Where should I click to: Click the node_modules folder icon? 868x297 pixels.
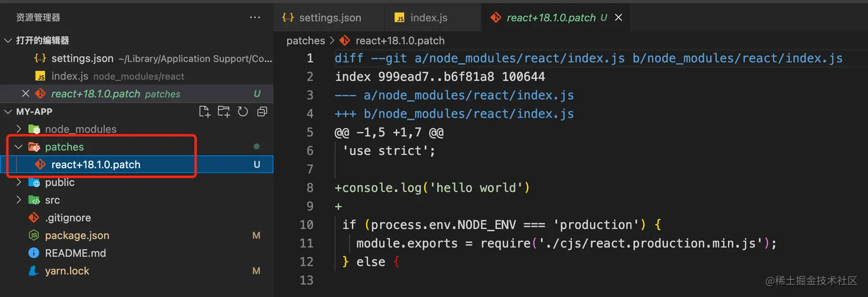coord(34,129)
